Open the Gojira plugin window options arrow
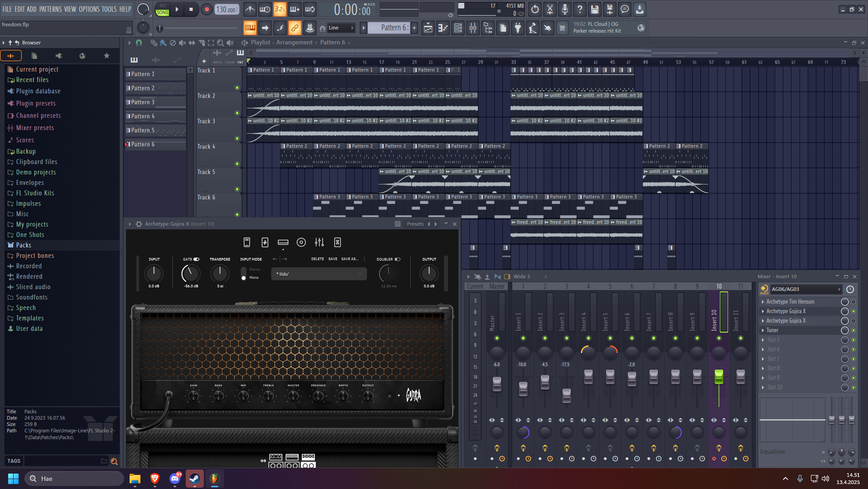 130,224
